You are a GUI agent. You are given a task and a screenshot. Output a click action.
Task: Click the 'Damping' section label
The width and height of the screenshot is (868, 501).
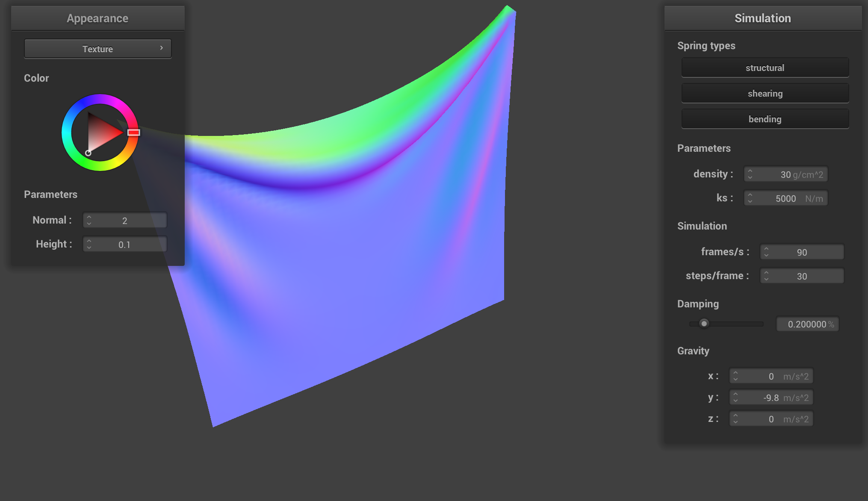click(x=698, y=304)
